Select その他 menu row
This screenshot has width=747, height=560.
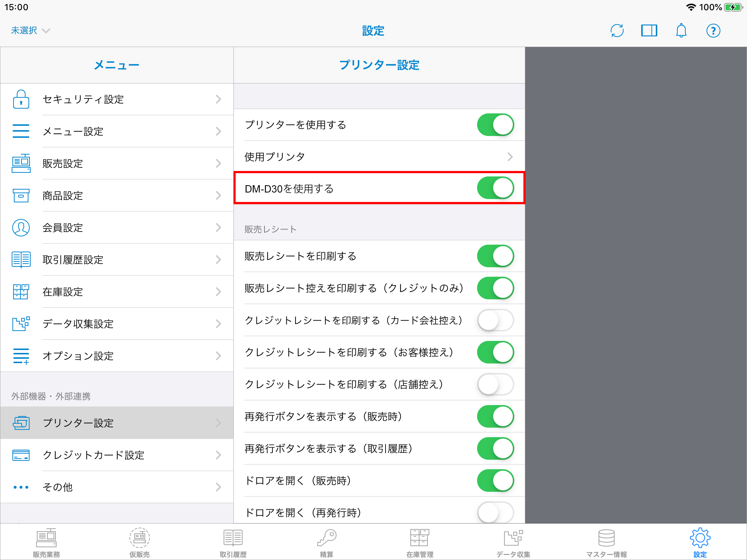117,487
